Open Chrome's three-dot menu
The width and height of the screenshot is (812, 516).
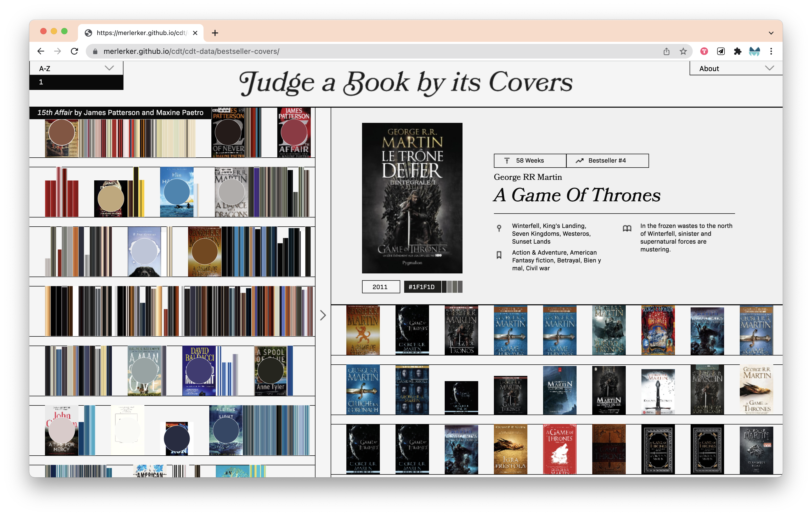[x=771, y=51]
